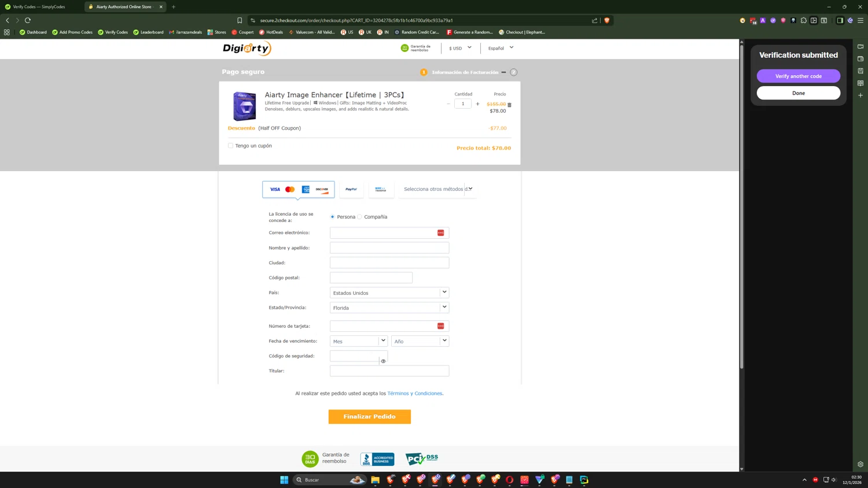The width and height of the screenshot is (868, 488).
Task: Select the Persona radio button
Action: click(332, 217)
